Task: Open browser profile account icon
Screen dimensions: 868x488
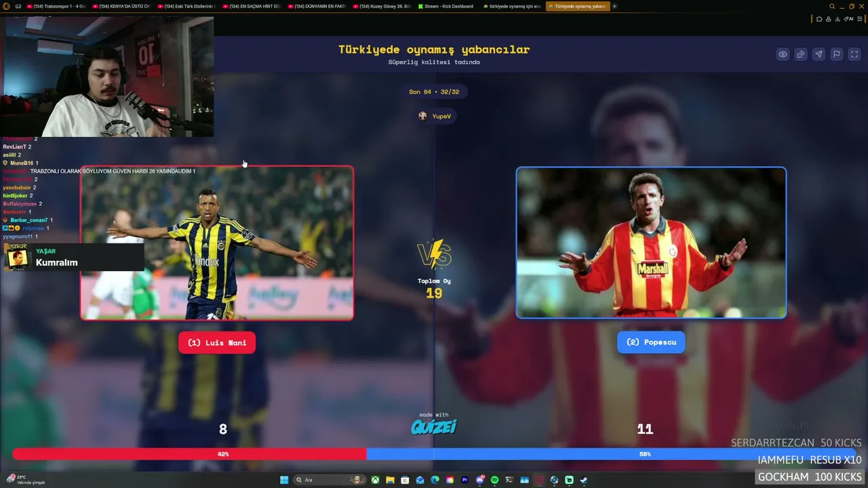Action: (828, 19)
